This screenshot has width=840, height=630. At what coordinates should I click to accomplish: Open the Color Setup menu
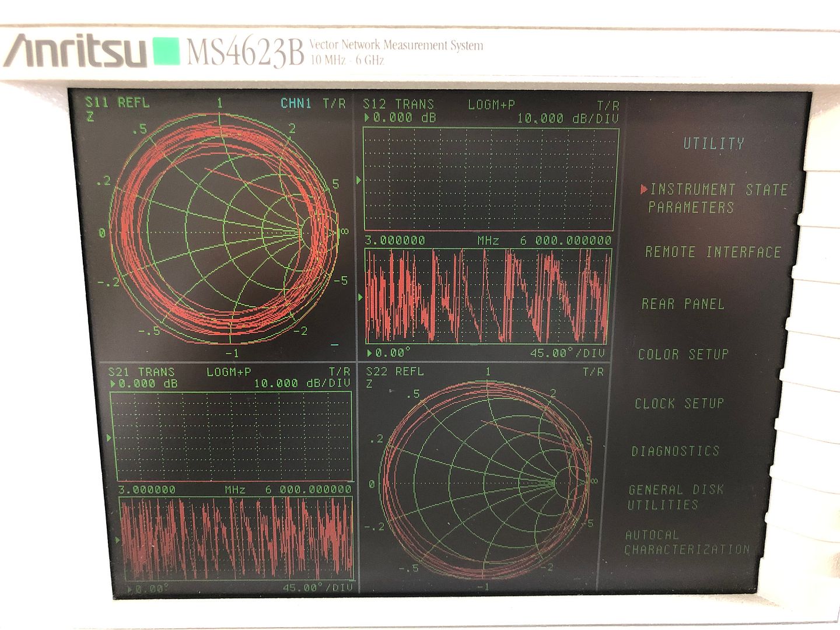click(683, 354)
